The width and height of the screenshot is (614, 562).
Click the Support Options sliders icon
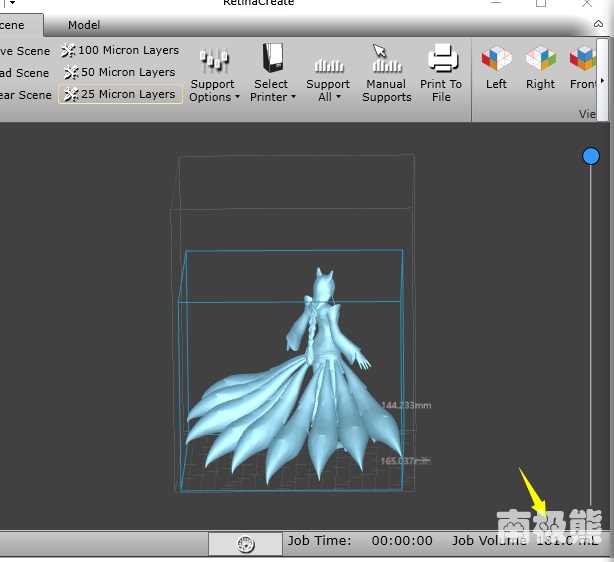click(214, 60)
